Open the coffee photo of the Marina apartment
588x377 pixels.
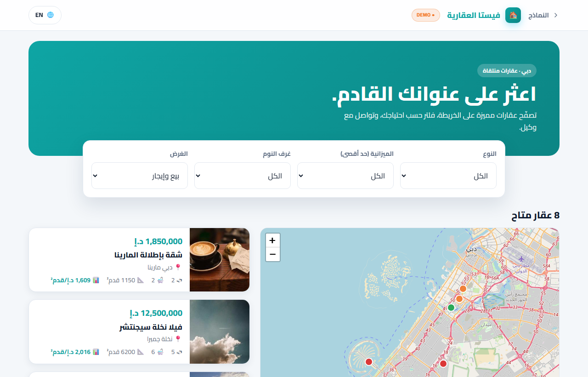pos(220,260)
